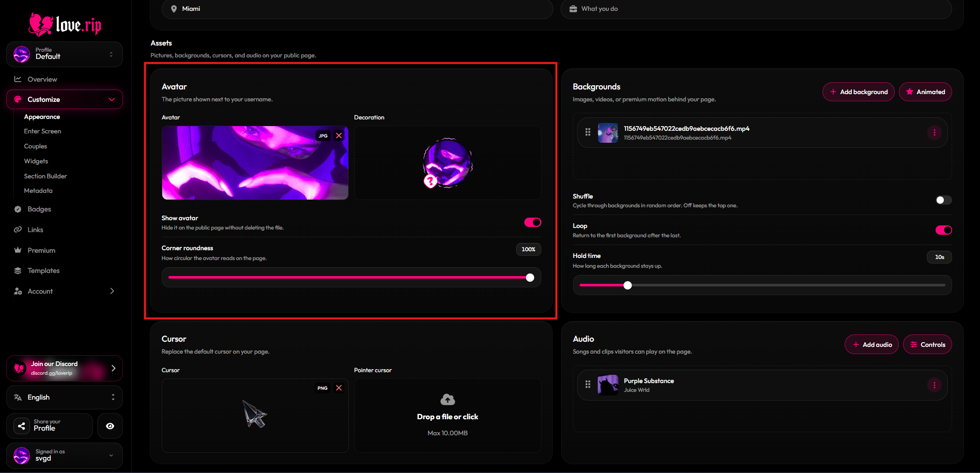Click the Miami location input field

pyautogui.click(x=357, y=9)
